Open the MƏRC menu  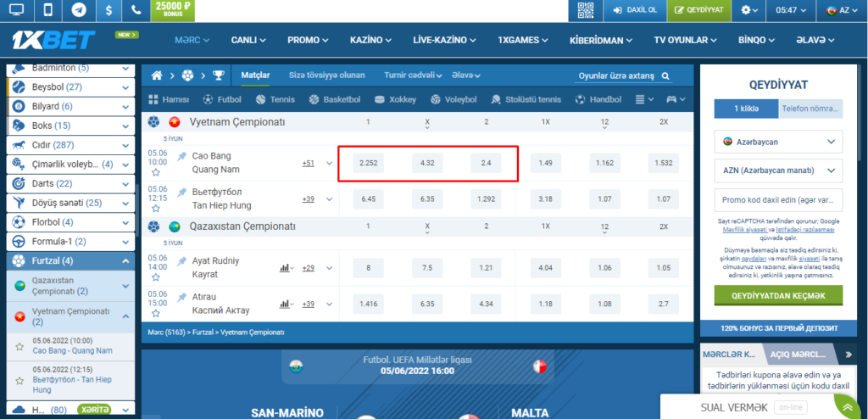(x=192, y=40)
